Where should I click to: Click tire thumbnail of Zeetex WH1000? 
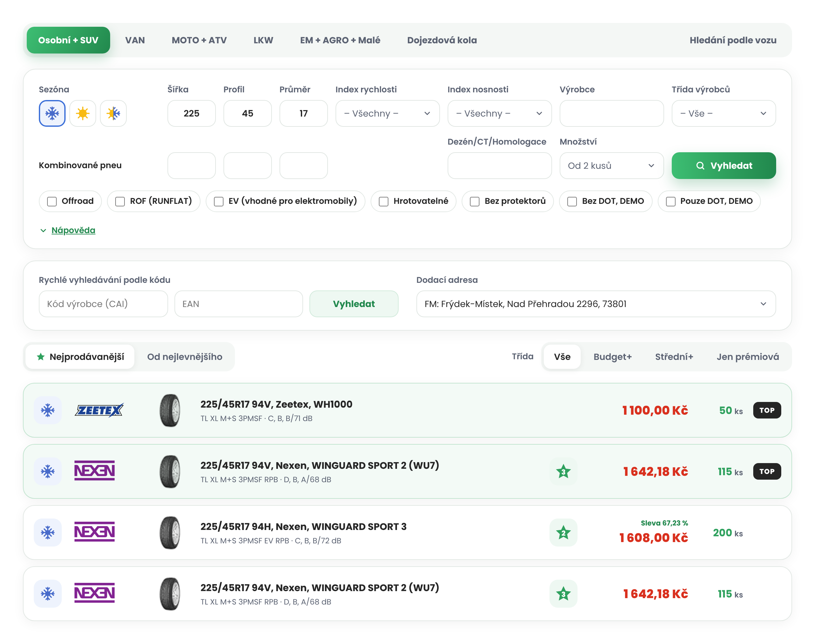coord(170,410)
